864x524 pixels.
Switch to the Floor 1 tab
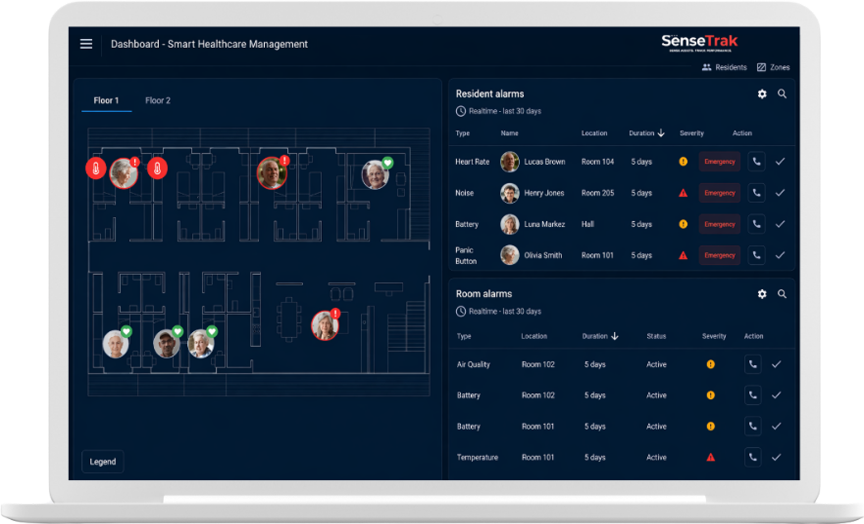pyautogui.click(x=106, y=100)
